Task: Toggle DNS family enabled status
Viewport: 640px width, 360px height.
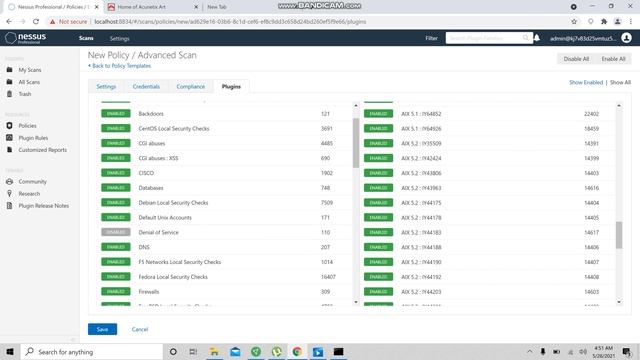Action: [x=116, y=247]
